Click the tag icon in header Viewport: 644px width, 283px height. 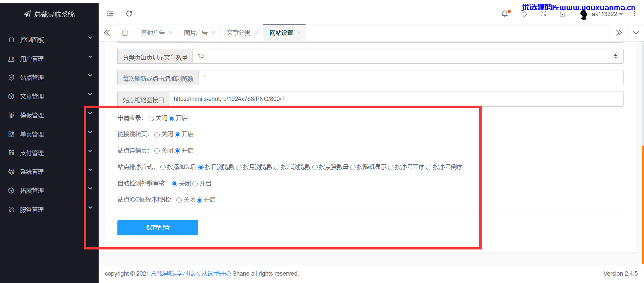[x=524, y=14]
